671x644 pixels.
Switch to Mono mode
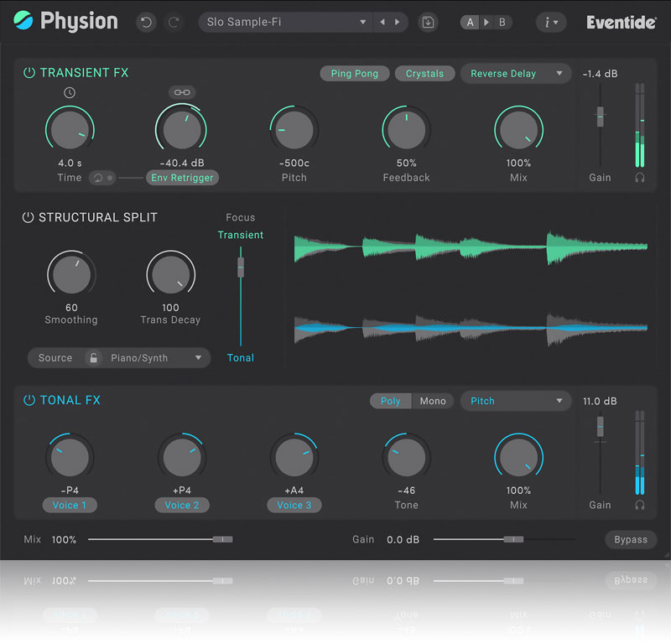coord(433,401)
